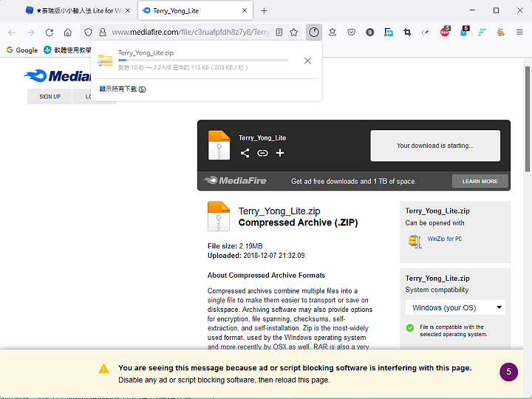Open the red-dot compass extension icon
This screenshot has width=532, height=399.
click(426, 33)
